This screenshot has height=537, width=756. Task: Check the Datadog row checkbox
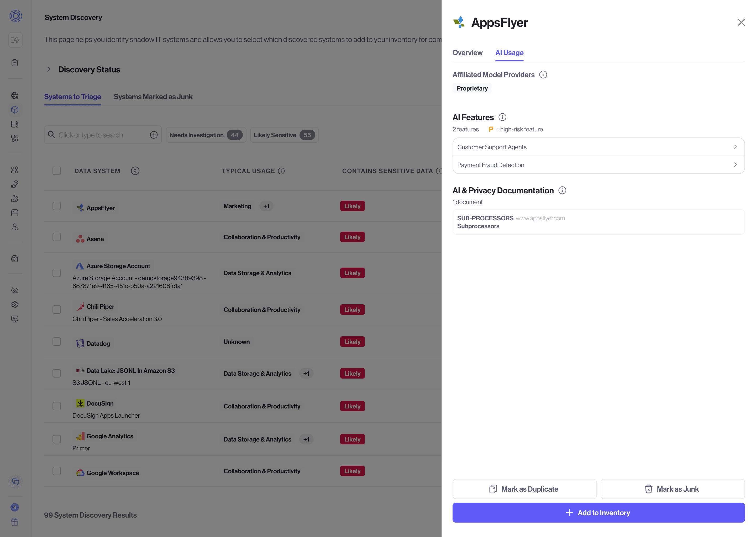click(x=57, y=342)
